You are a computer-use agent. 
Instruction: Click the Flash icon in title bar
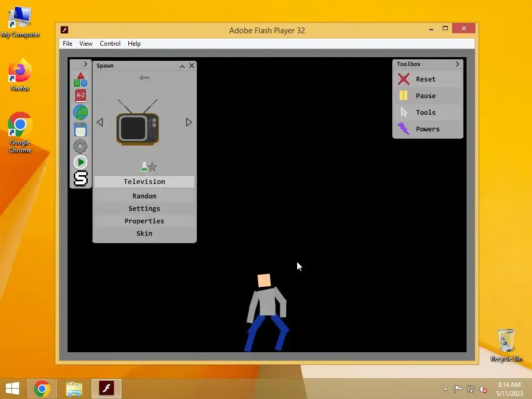(x=64, y=30)
